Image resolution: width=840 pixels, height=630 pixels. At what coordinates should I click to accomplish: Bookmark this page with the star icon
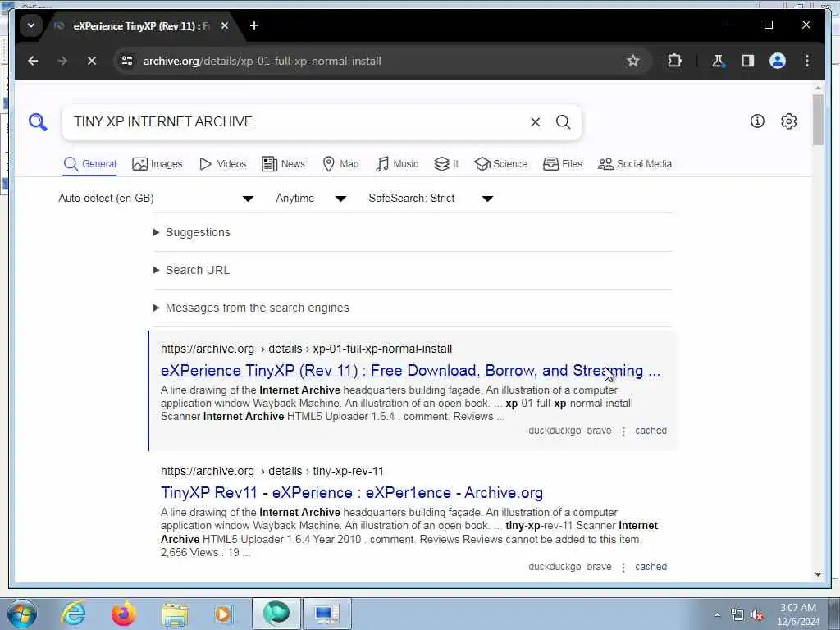[x=632, y=61]
